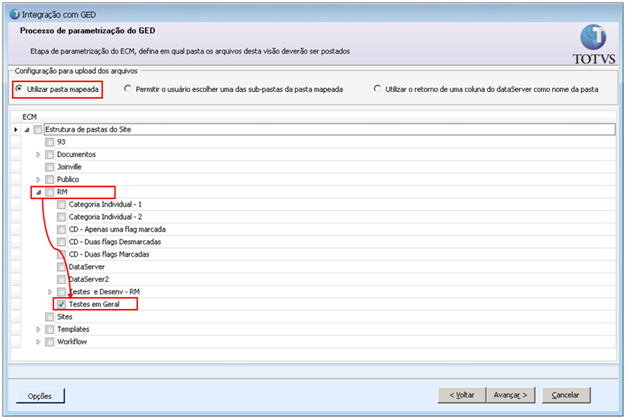Screen dimensions: 626x419
Task: Check the DataServer2 folder checkbox
Action: 61,279
